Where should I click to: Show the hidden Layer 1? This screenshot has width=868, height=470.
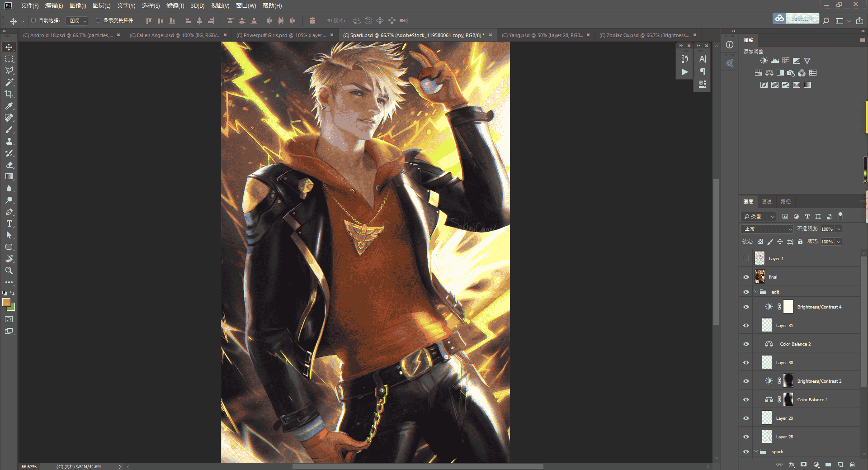click(x=746, y=259)
